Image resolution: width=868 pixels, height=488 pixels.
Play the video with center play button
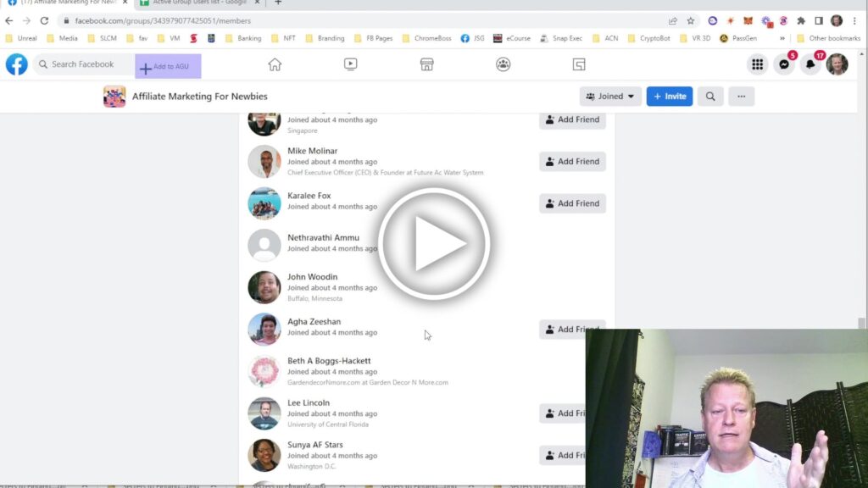pyautogui.click(x=434, y=244)
